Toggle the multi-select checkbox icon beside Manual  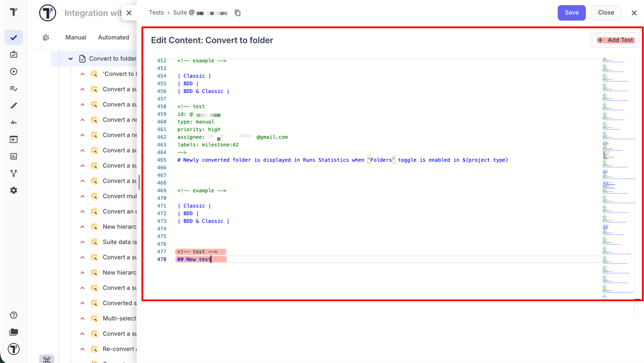tap(46, 37)
